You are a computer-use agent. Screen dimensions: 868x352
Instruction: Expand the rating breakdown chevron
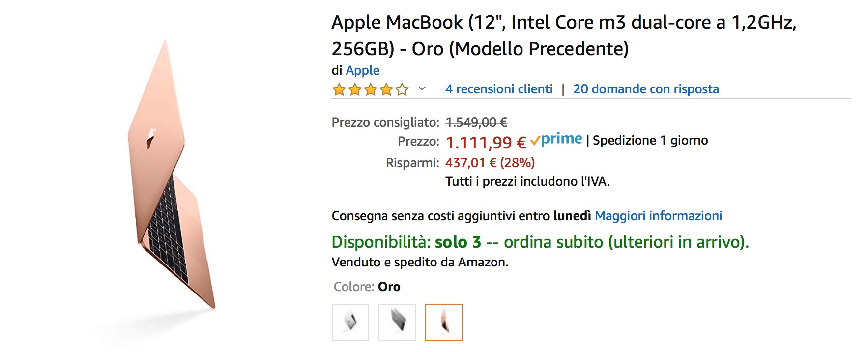[422, 89]
